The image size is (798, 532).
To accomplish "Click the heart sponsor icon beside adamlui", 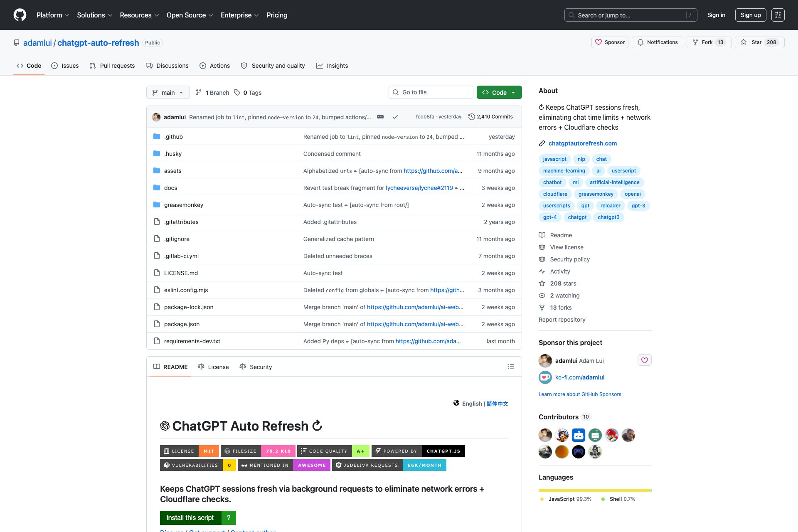I will (644, 360).
